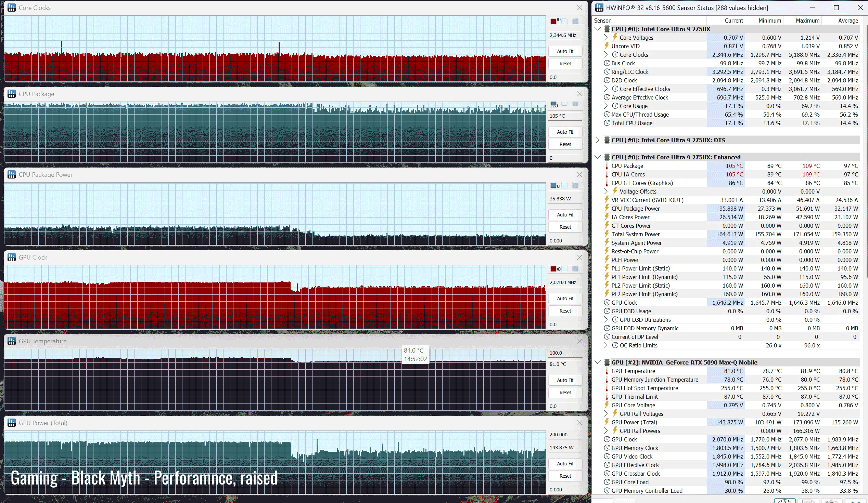Expand the Voltage Offsets row
The width and height of the screenshot is (868, 503).
606,191
